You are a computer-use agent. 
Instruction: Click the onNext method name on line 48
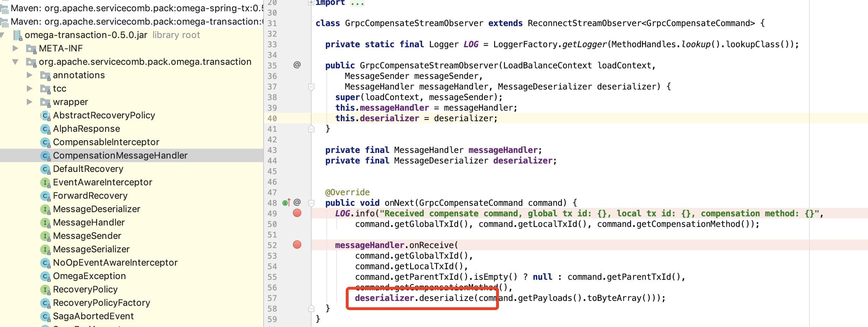[399, 203]
